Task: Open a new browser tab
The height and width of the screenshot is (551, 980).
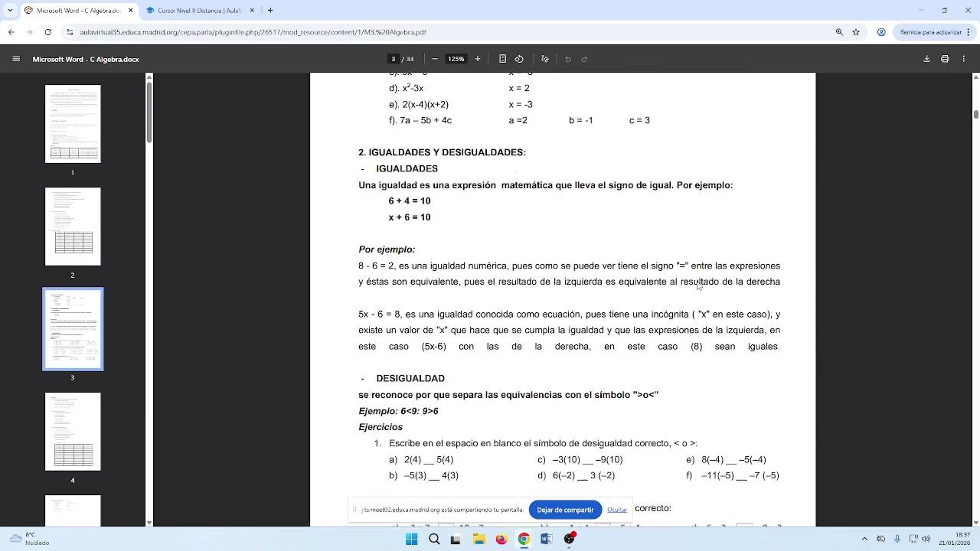Action: coord(270,11)
